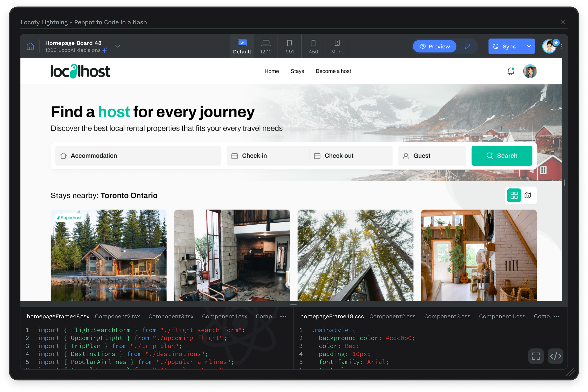Screen dimensions: 588x392
Task: Click the profile photo in site header
Action: [x=530, y=71]
